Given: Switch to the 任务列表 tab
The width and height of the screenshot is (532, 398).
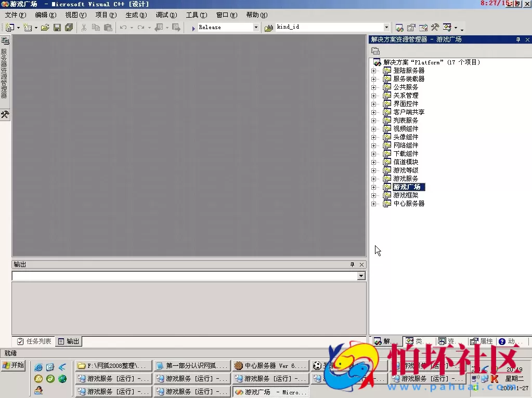Looking at the screenshot, I should pos(34,341).
